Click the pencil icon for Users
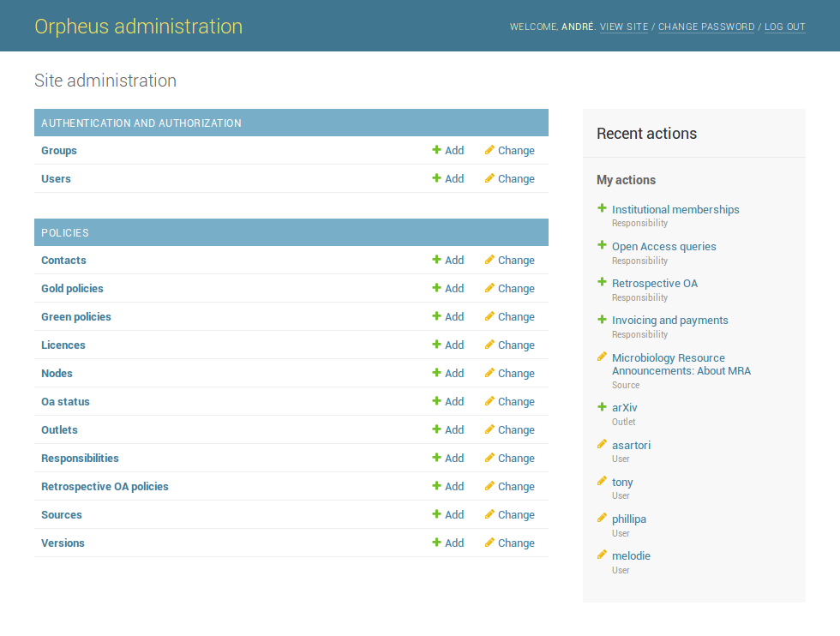 (489, 178)
